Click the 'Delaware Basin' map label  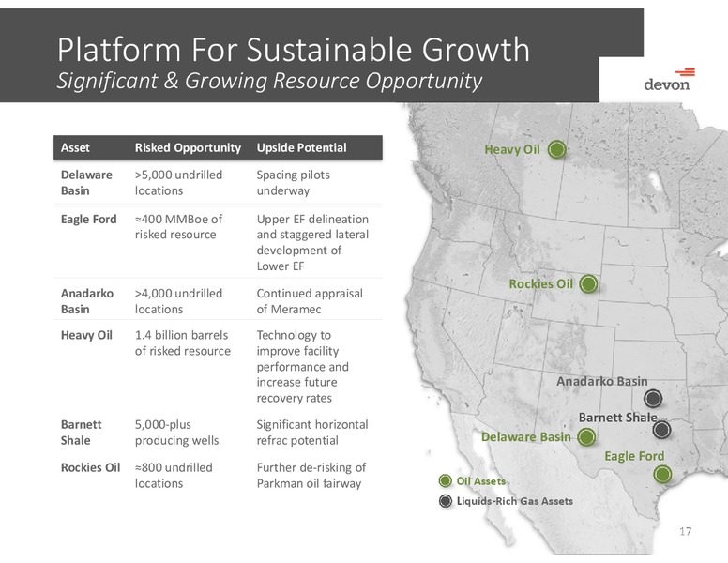click(x=526, y=437)
